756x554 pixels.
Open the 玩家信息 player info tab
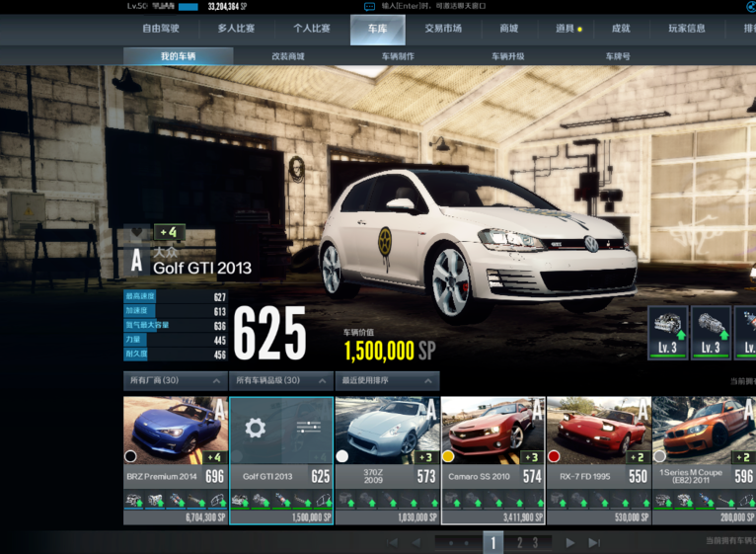[x=687, y=29]
